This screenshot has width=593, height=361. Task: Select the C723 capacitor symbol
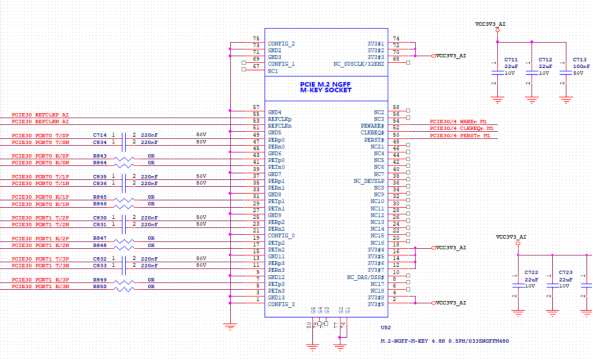[553, 286]
